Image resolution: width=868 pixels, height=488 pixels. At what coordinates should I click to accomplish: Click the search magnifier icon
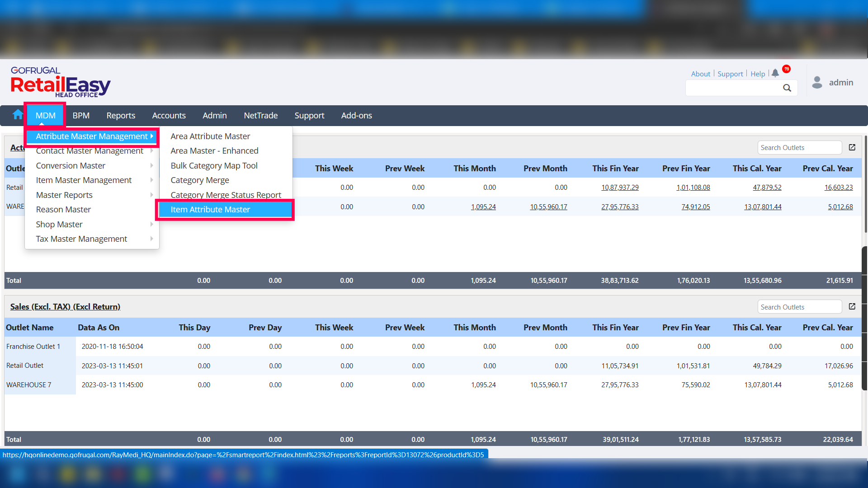(787, 88)
